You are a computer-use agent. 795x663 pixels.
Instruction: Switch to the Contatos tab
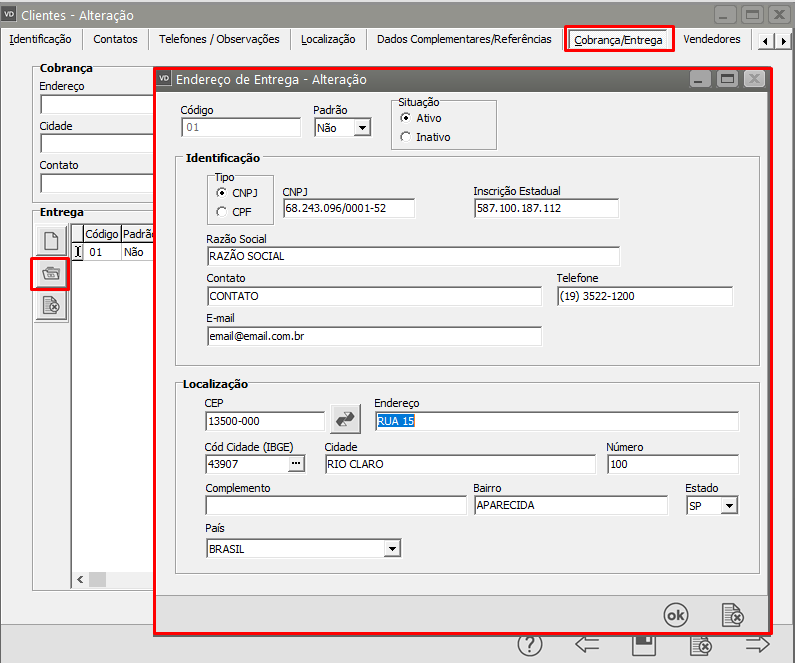pos(115,39)
